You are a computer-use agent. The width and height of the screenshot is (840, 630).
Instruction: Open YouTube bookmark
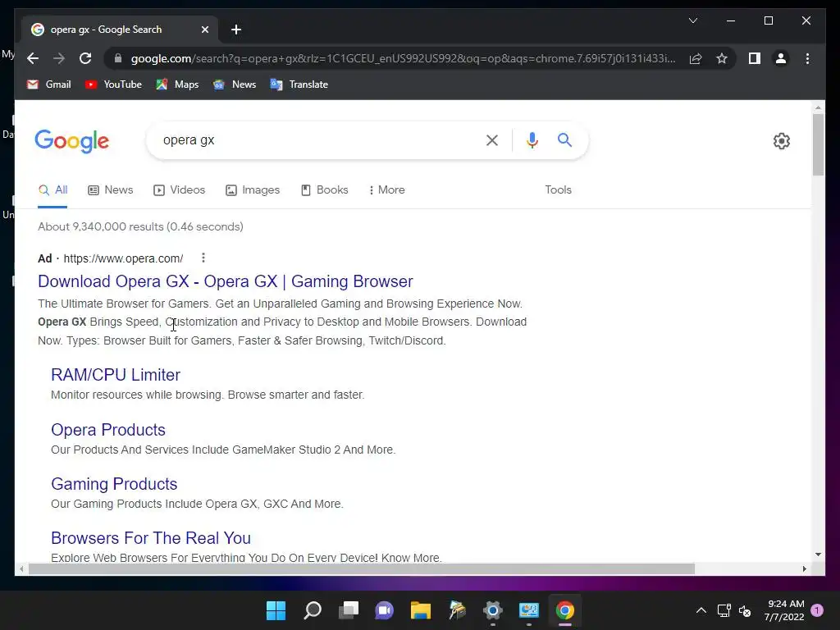pyautogui.click(x=113, y=84)
